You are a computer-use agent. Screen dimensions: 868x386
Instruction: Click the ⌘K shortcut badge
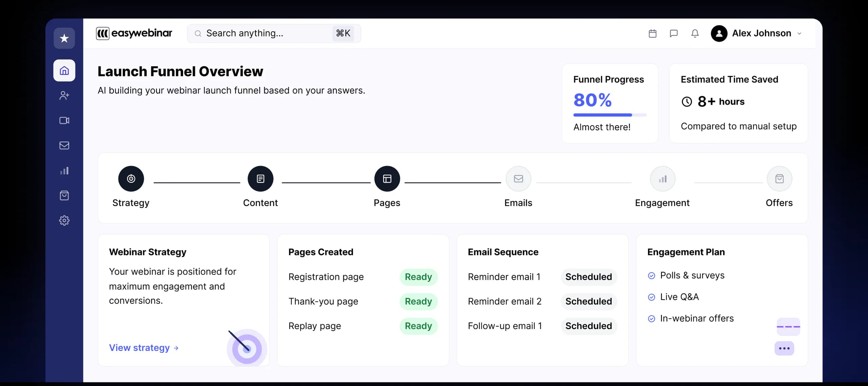coord(343,33)
